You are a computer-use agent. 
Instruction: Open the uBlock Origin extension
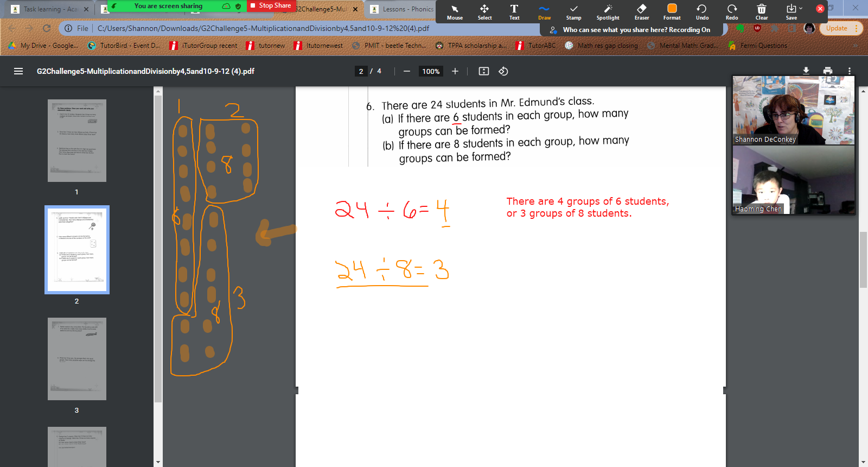tap(757, 28)
